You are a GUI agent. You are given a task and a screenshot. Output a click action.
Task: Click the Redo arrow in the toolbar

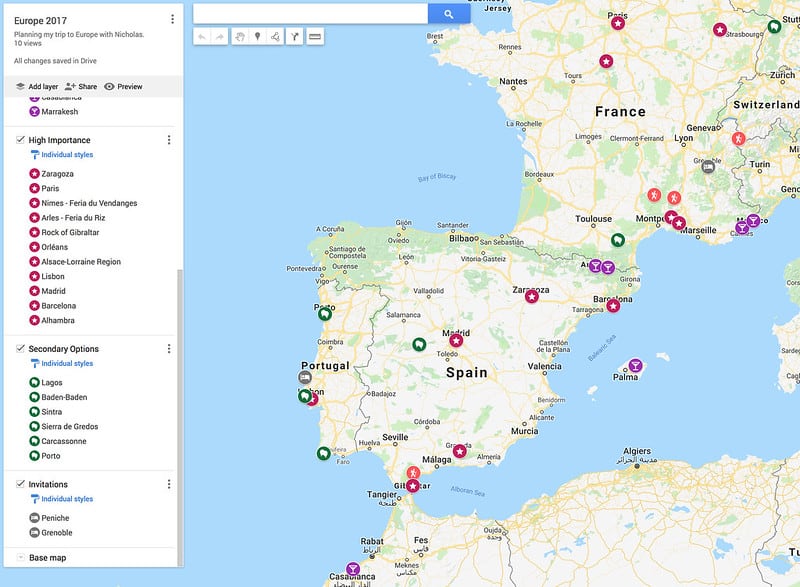(x=220, y=37)
